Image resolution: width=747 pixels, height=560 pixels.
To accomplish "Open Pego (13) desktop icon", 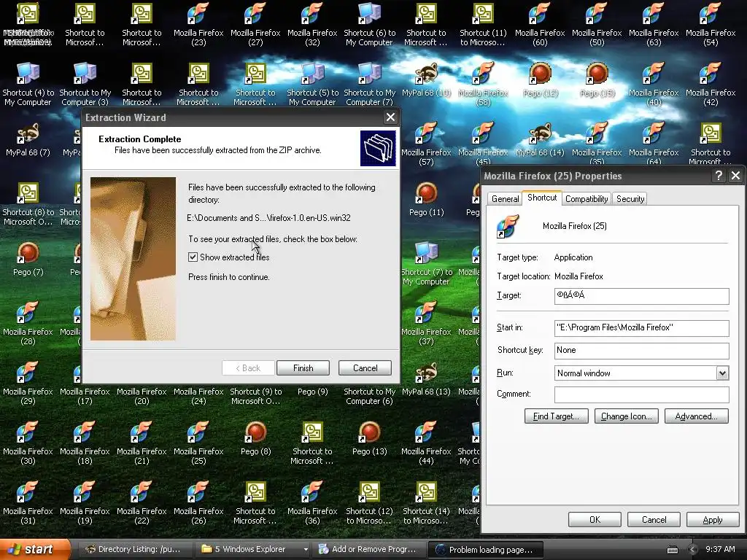I will (x=369, y=438).
